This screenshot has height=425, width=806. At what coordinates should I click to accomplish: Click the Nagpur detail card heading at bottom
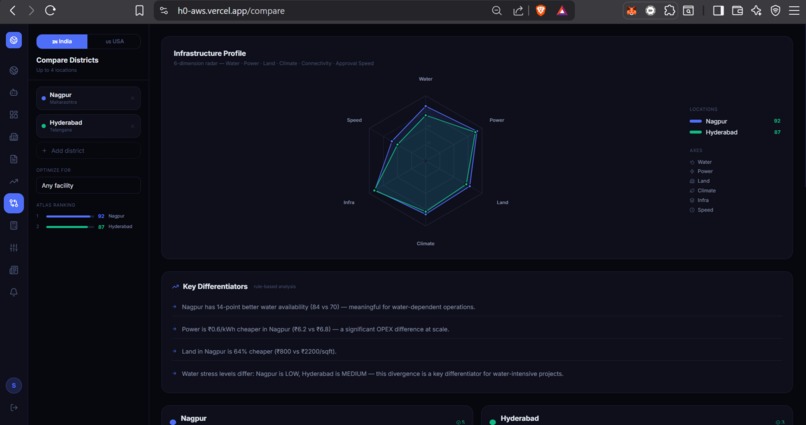(193, 418)
